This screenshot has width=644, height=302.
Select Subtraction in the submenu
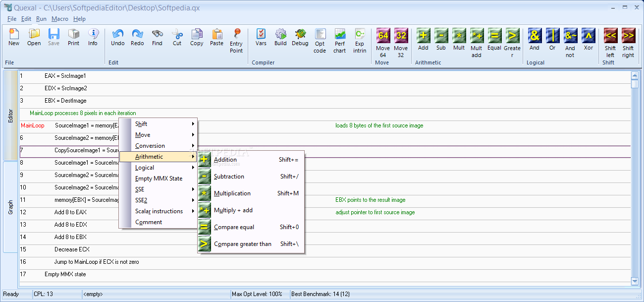click(251, 177)
